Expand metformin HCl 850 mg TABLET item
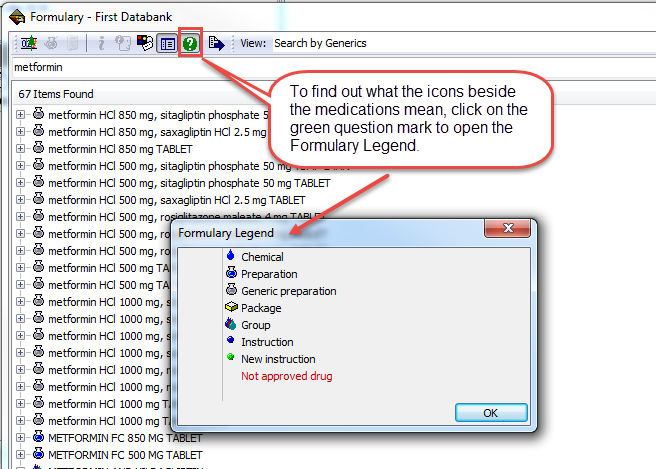This screenshot has height=469, width=656. coord(21,149)
